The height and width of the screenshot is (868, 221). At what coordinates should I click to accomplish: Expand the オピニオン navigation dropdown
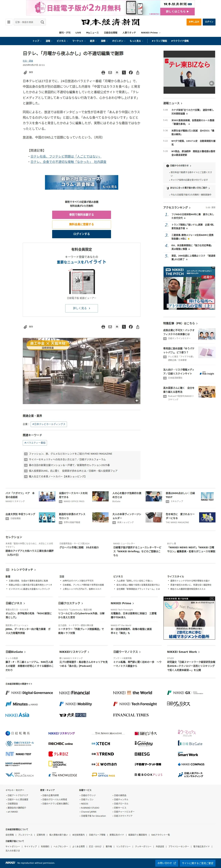(x=119, y=41)
